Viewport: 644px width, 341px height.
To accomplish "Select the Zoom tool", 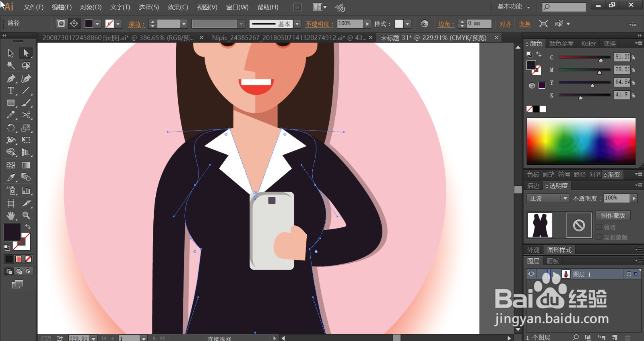I will 26,215.
